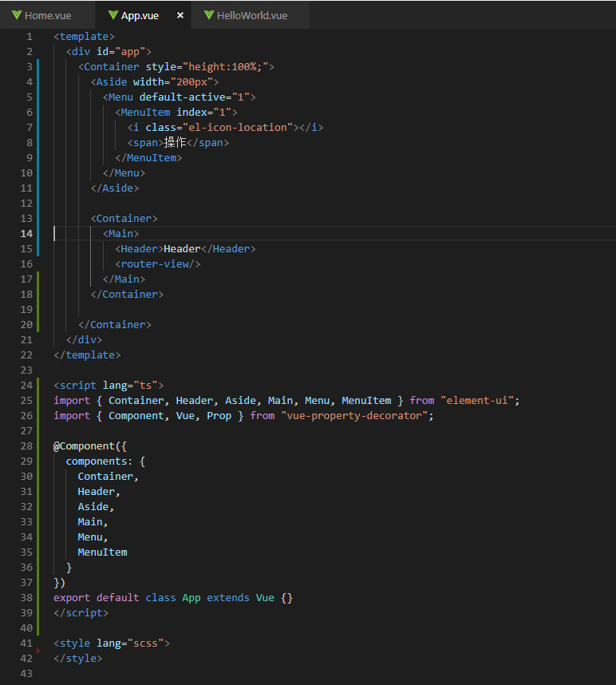Screen dimensions: 616x685
Task: Click MenuItem entry on line 35
Action: coord(103,552)
